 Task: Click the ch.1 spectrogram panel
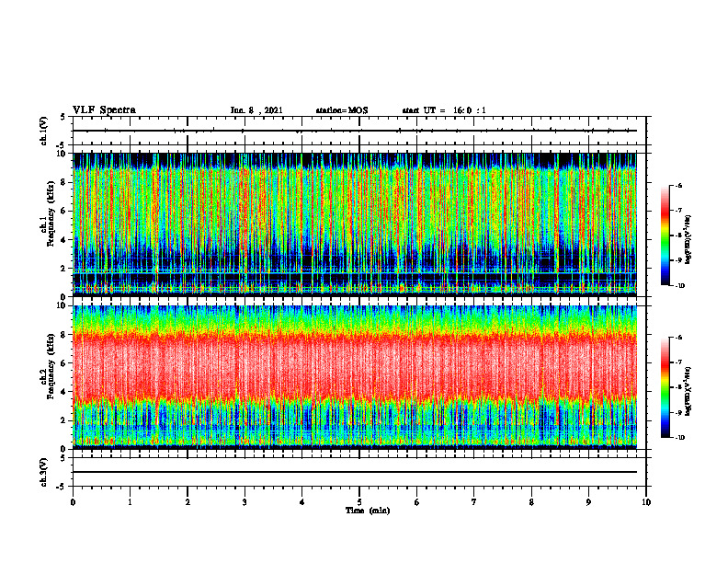[x=355, y=224]
